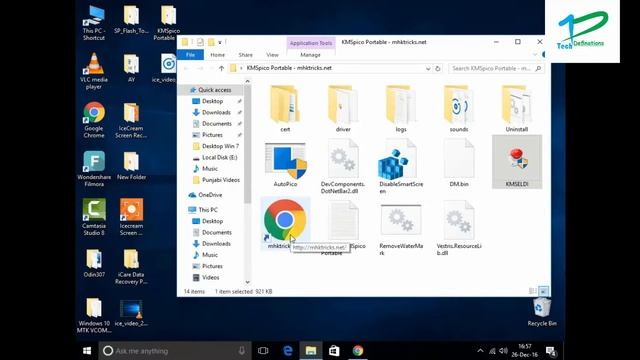Screen dimensions: 640x360
Task: Open VLC media player desktop icon
Action: [x=93, y=72]
